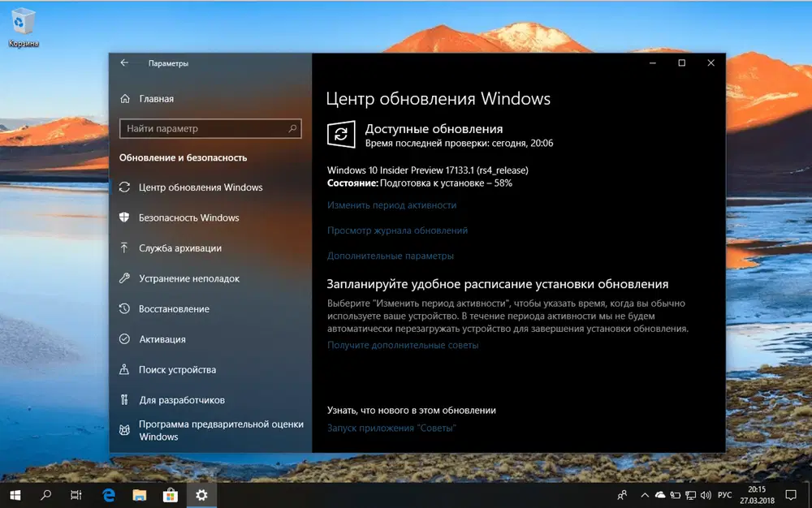The image size is (812, 508).
Task: Go back with the Settings back arrow
Action: tap(124, 62)
